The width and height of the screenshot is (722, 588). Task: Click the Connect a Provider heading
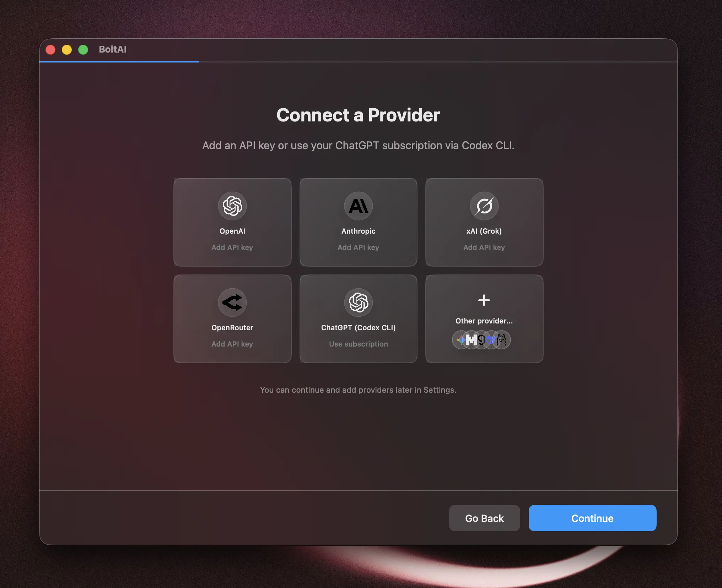pyautogui.click(x=358, y=115)
